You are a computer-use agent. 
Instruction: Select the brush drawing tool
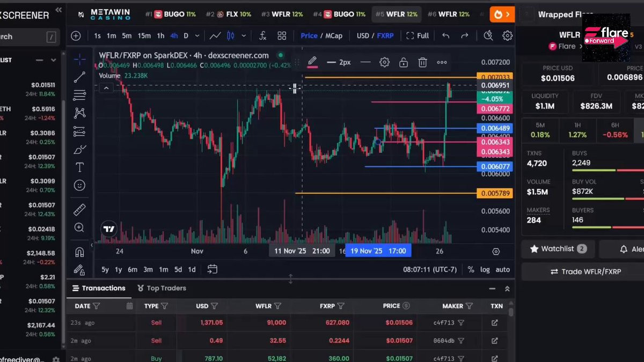point(79,149)
